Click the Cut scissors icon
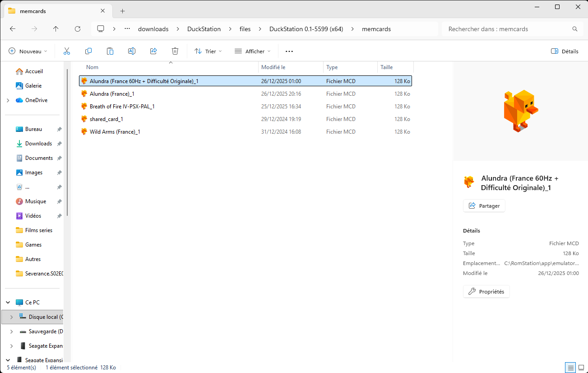This screenshot has height=373, width=588. 67,51
